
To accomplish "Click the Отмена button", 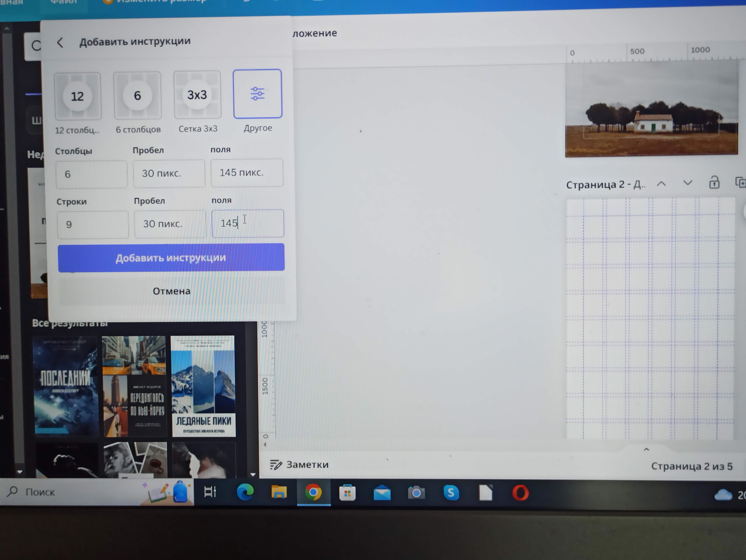I will click(171, 291).
